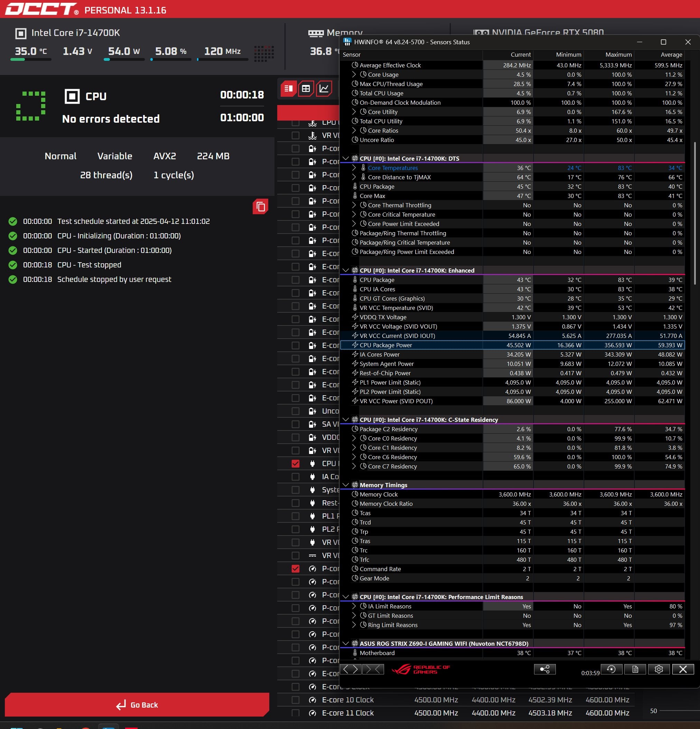Viewport: 700px width, 729px height.
Task: Start HWiNFO logging with the document icon
Action: [x=635, y=669]
